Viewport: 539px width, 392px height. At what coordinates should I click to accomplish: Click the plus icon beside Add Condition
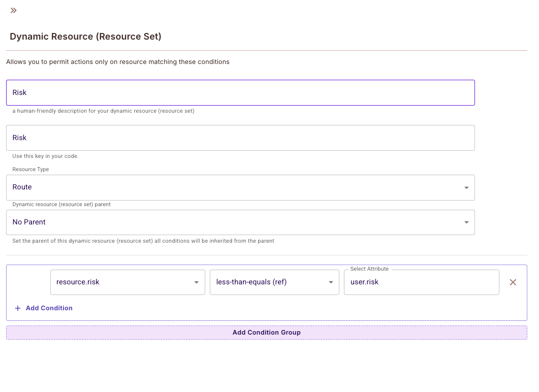pos(18,308)
